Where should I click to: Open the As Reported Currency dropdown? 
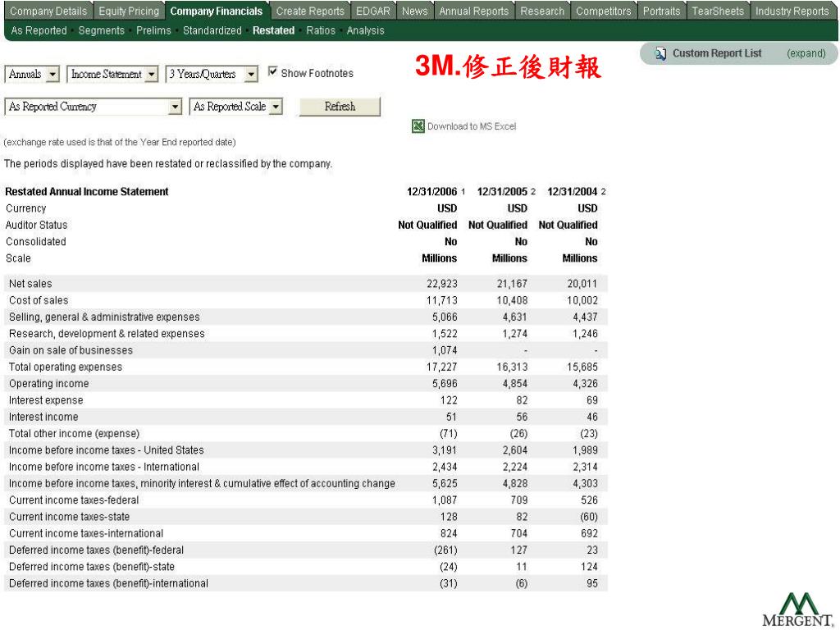[x=94, y=107]
